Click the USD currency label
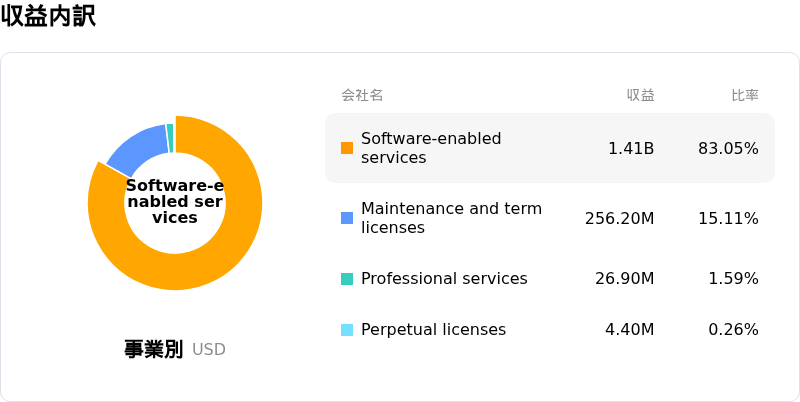 pos(209,350)
